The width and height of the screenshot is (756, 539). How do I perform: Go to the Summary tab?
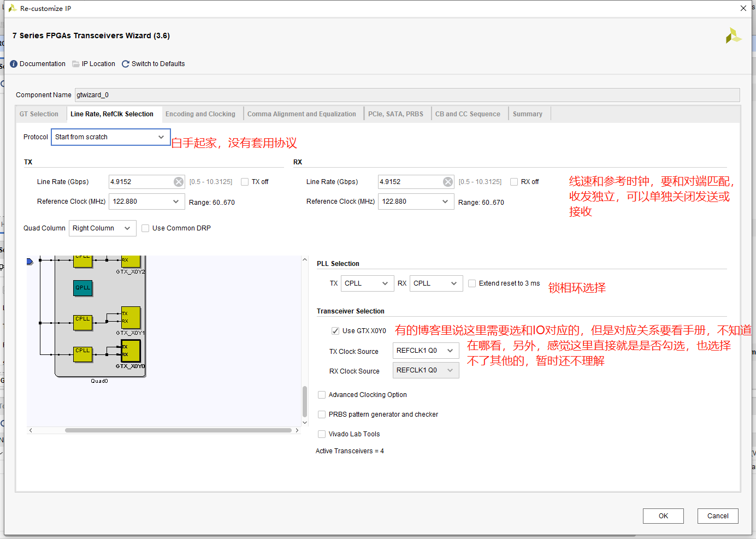[528, 114]
